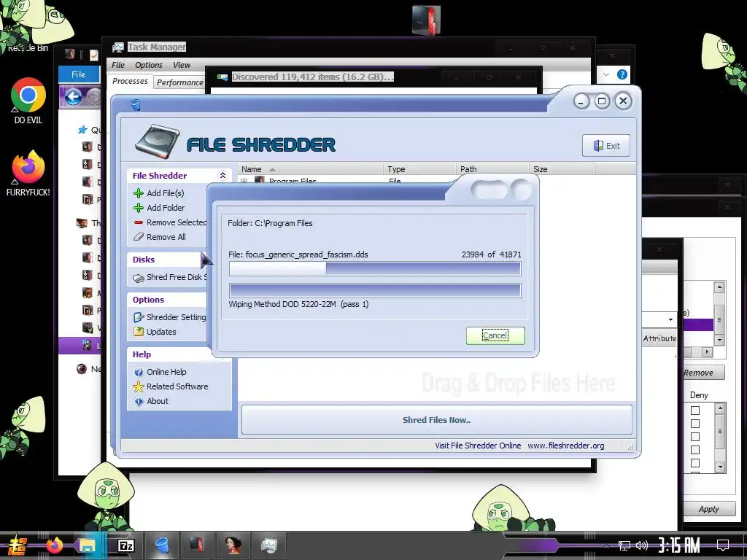Screen dimensions: 747x560
Task: Click Apply in the permissions dialog
Action: [708, 508]
